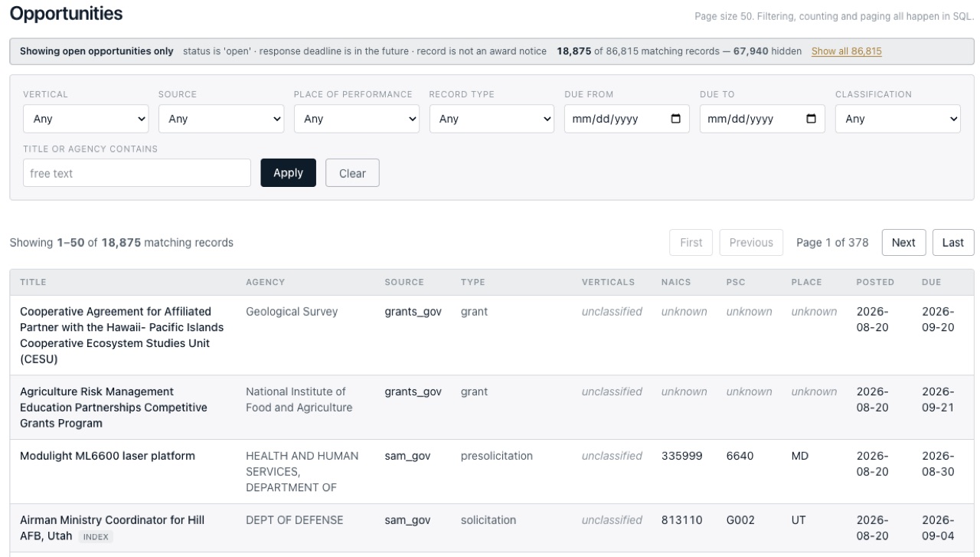The width and height of the screenshot is (980, 557).
Task: Select the INDEX badge on the Airman row
Action: (95, 537)
